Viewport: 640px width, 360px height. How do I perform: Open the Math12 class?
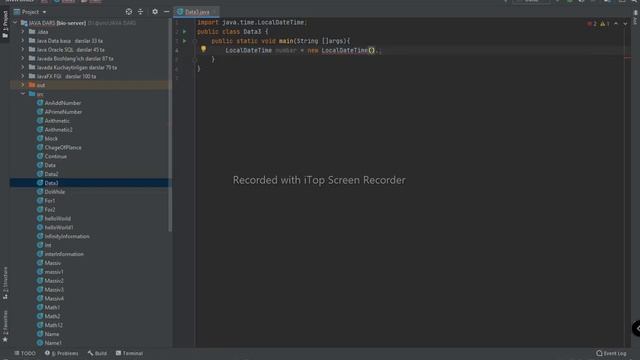[49, 325]
